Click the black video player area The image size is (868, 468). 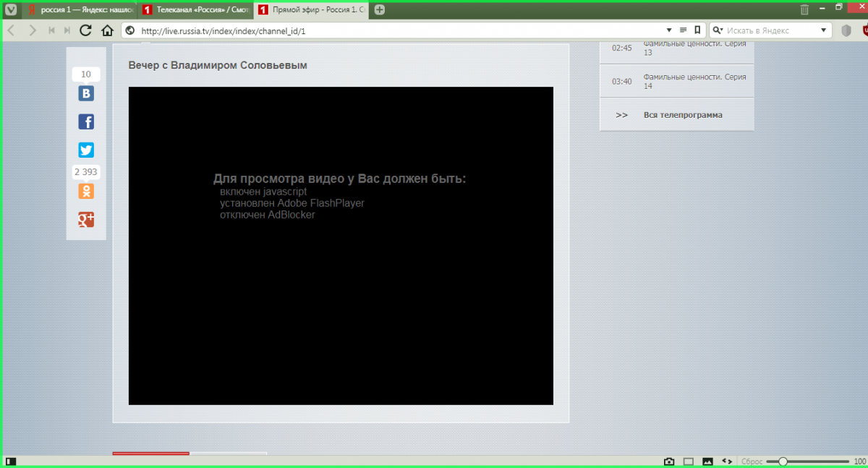coord(341,246)
